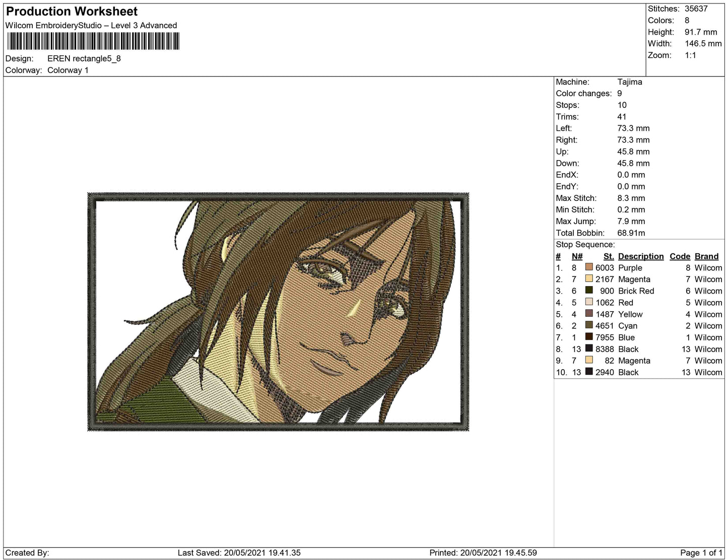This screenshot has height=560, width=728.
Task: Click the EREN embroidery design preview
Action: coord(278,312)
